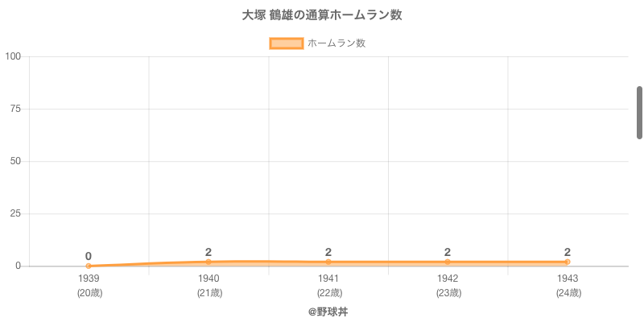Click the orange ホームラン数 legend swatch
Viewport: 644px width, 322px height.
286,43
